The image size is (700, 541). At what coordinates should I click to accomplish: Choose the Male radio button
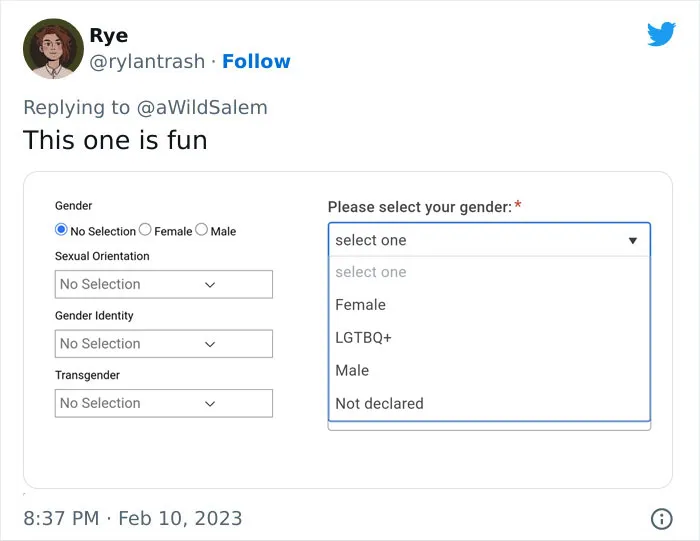[x=201, y=229]
